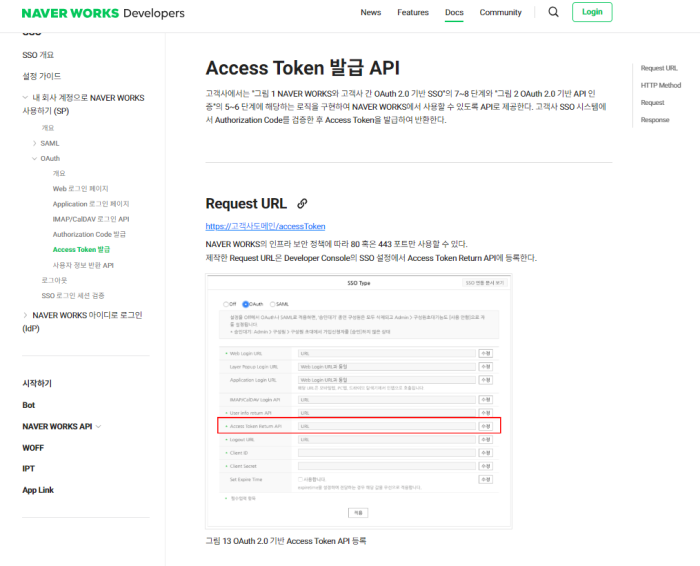Open 사용자 정보 반환 API page
This screenshot has width=700, height=566.
(83, 265)
